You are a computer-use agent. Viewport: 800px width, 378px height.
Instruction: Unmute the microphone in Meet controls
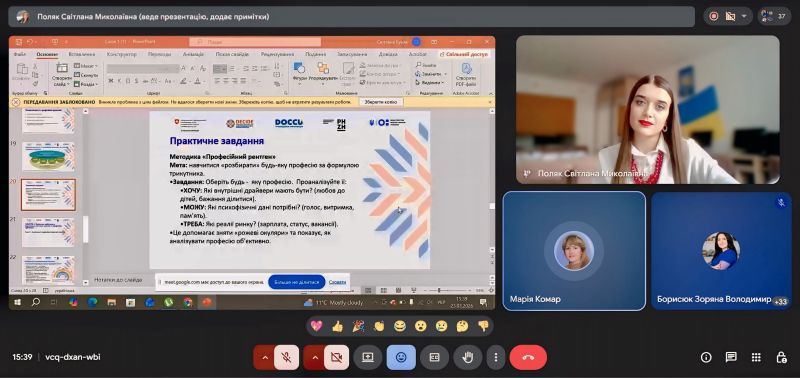(286, 358)
